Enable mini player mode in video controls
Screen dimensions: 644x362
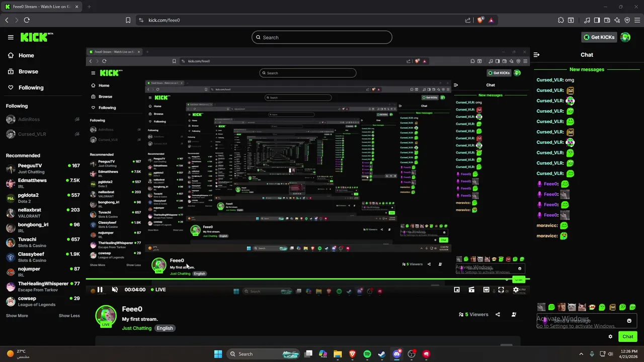[x=457, y=290]
